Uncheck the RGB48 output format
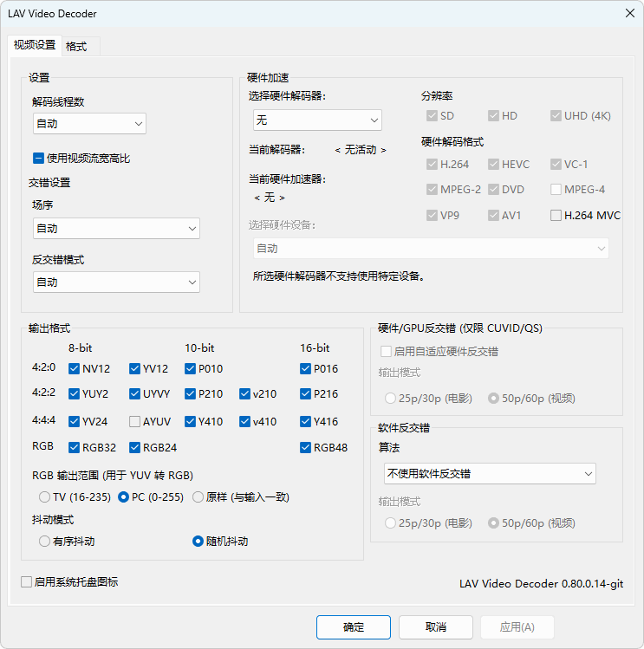Screen dimensions: 644x649 pos(306,448)
